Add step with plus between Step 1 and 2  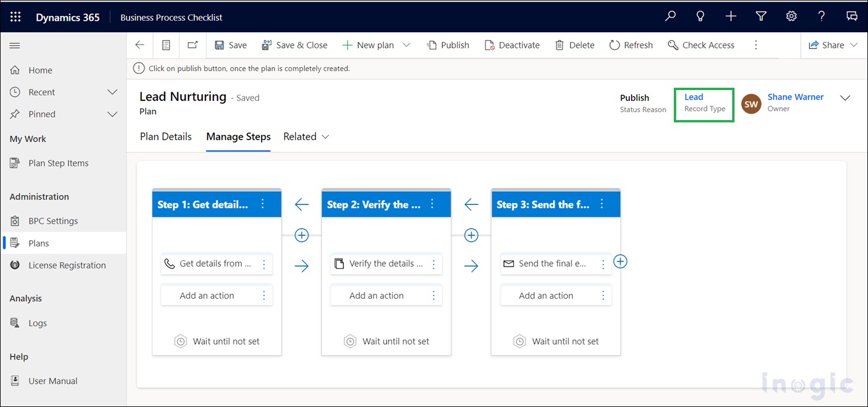[302, 235]
